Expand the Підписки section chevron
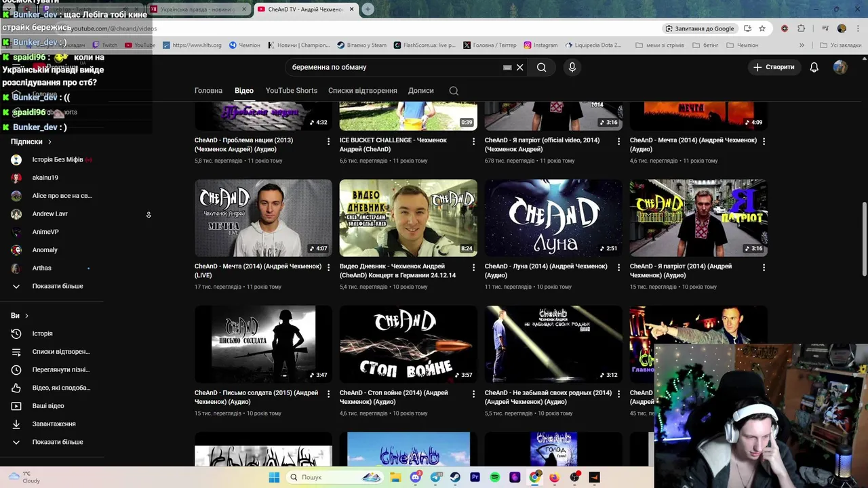Image resolution: width=868 pixels, height=488 pixels. point(50,142)
